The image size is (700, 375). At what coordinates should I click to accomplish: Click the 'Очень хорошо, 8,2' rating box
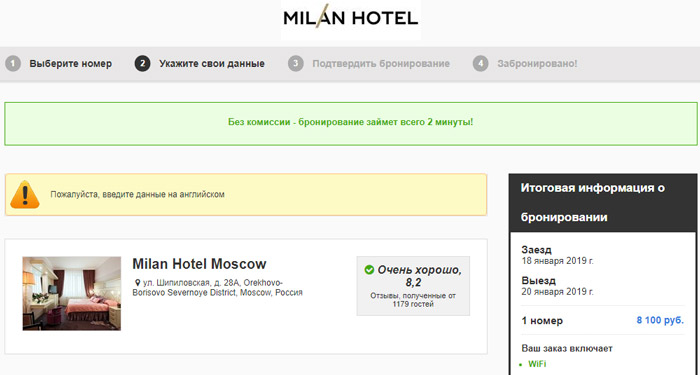click(x=413, y=286)
